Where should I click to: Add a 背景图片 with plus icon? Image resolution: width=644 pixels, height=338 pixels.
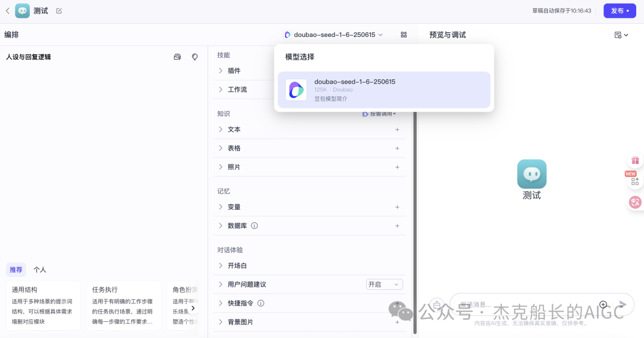pos(397,323)
